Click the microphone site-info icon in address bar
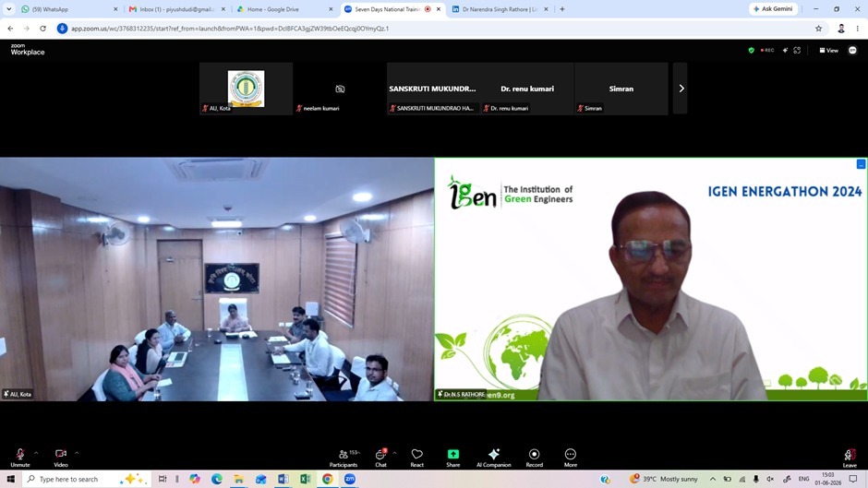Screen dimensions: 868x488 pos(62,29)
